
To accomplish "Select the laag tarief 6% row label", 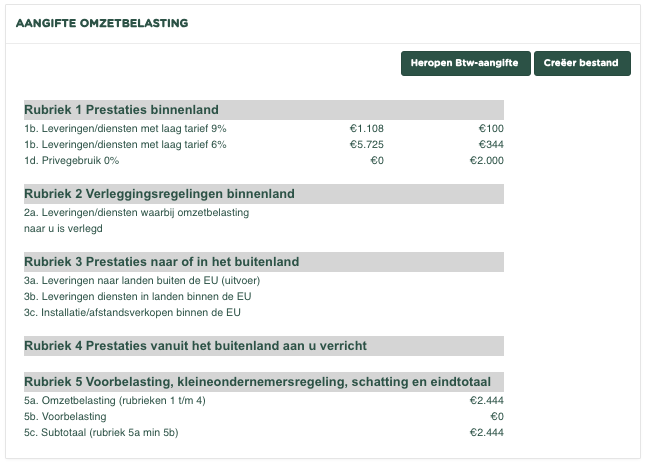I will (x=125, y=144).
